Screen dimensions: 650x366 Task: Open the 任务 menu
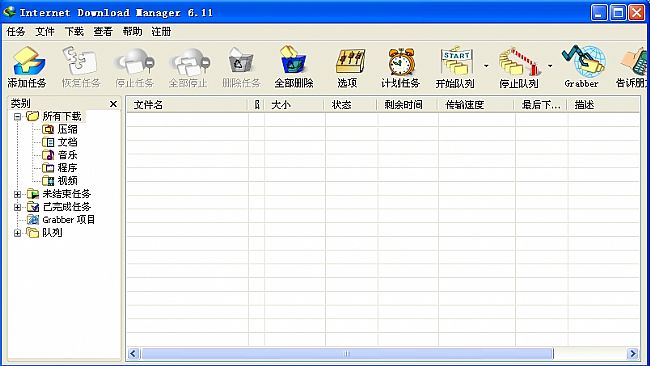pos(16,32)
